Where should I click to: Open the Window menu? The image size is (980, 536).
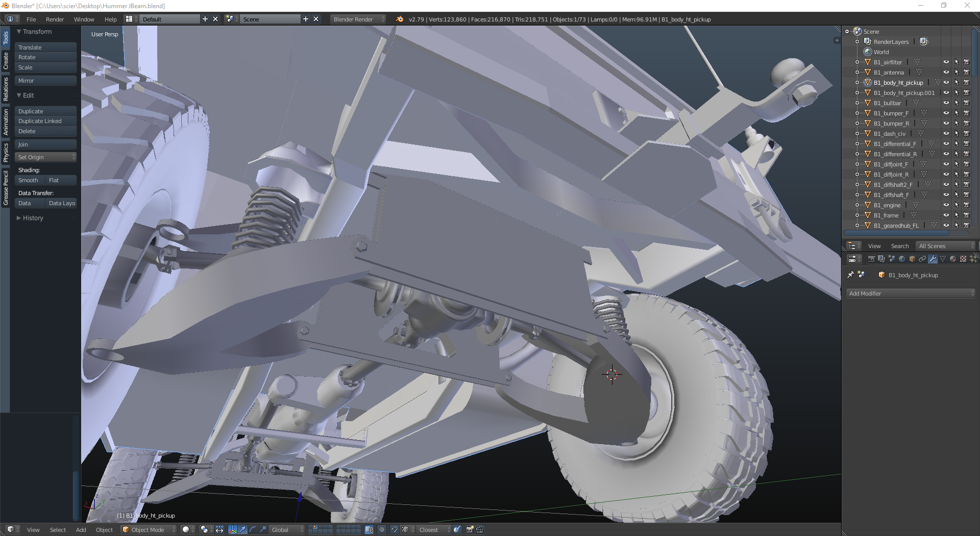pyautogui.click(x=84, y=19)
